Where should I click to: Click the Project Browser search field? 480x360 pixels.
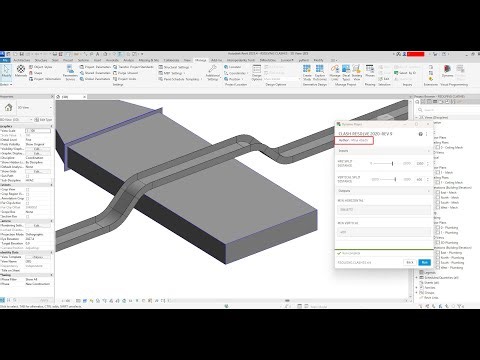click(447, 110)
